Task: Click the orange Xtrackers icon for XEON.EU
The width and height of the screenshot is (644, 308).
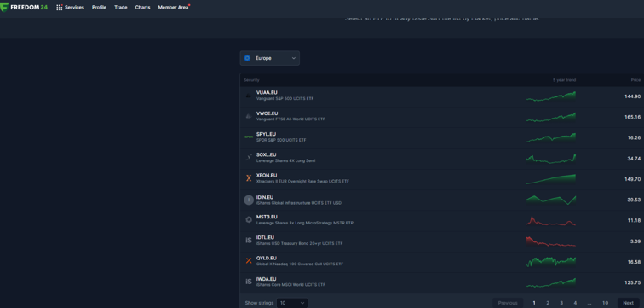Action: coord(249,178)
